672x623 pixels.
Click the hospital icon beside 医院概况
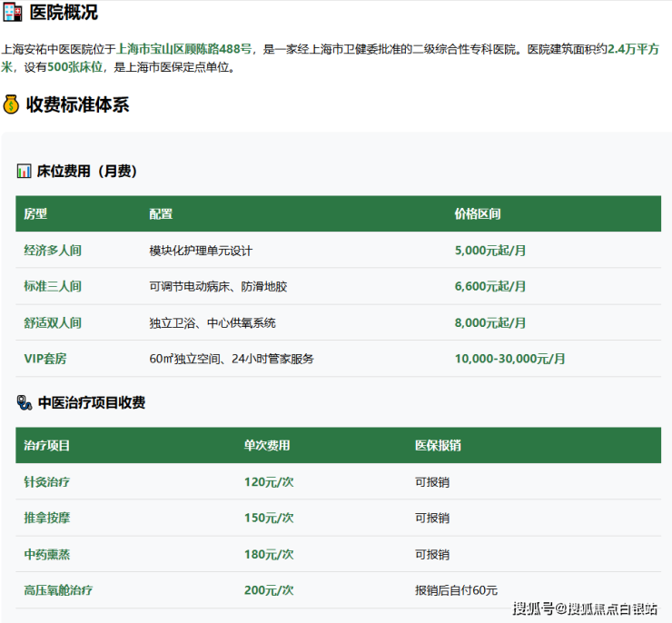point(12,13)
